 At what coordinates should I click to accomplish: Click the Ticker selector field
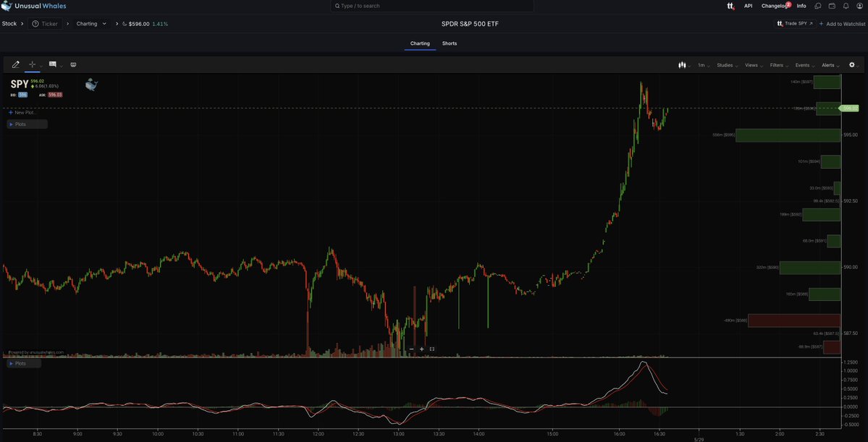[x=45, y=24]
